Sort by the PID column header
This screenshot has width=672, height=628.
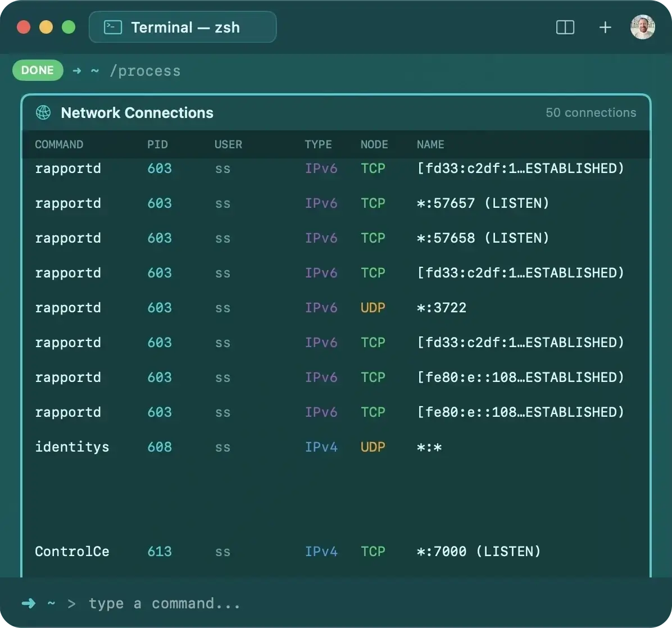coord(157,144)
